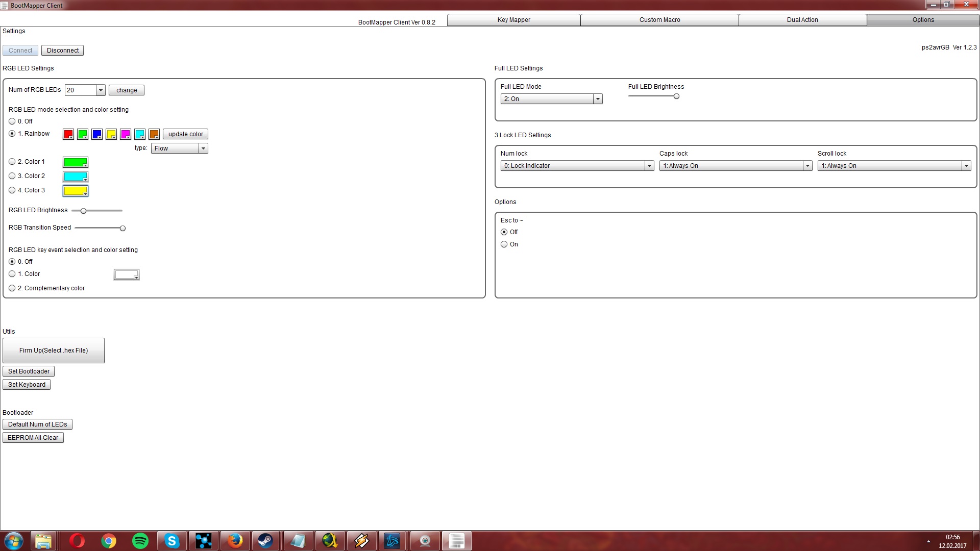Turn Esc to ~ option On
Screen dimensions: 980x551
pos(504,244)
